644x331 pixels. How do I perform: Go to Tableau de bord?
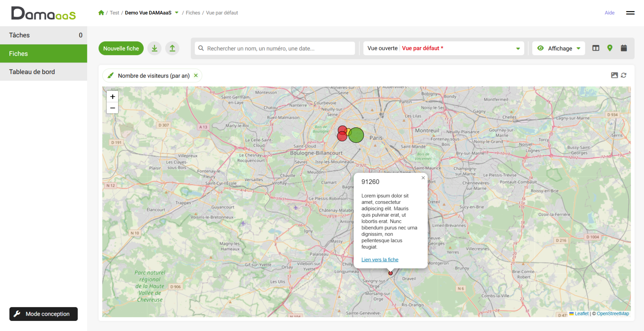click(44, 72)
